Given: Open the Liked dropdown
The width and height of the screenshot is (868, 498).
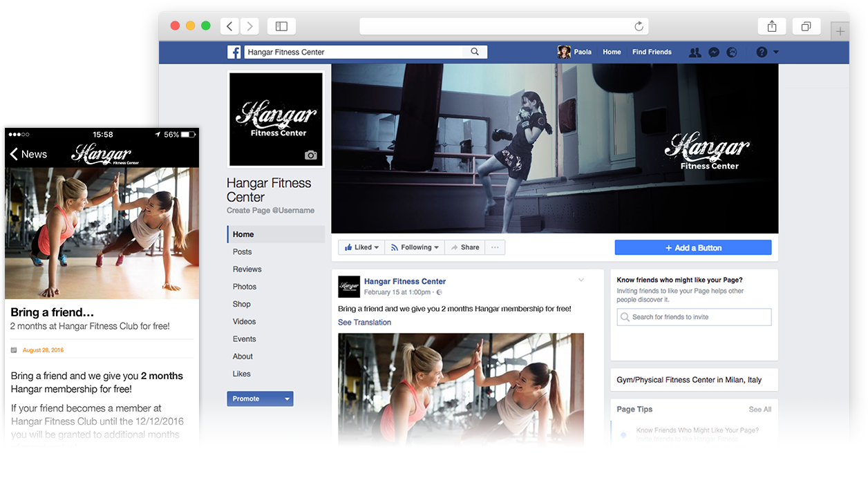Looking at the screenshot, I should click(361, 247).
